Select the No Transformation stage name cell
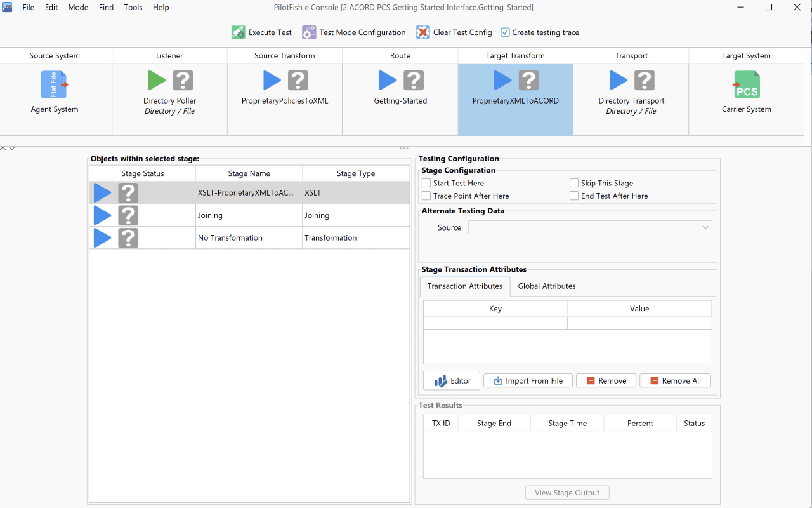 (x=249, y=238)
